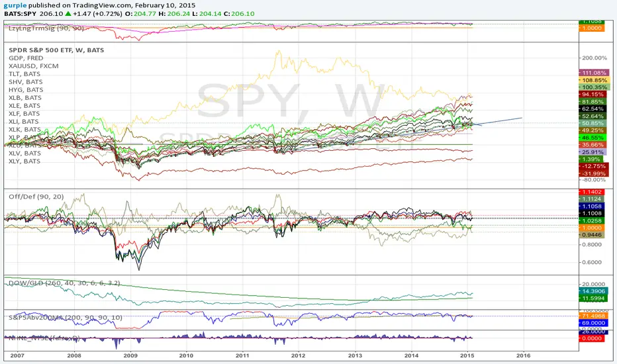This screenshot has height=364, width=617.
Task: Click the -12.75% red price label
Action: click(593, 167)
